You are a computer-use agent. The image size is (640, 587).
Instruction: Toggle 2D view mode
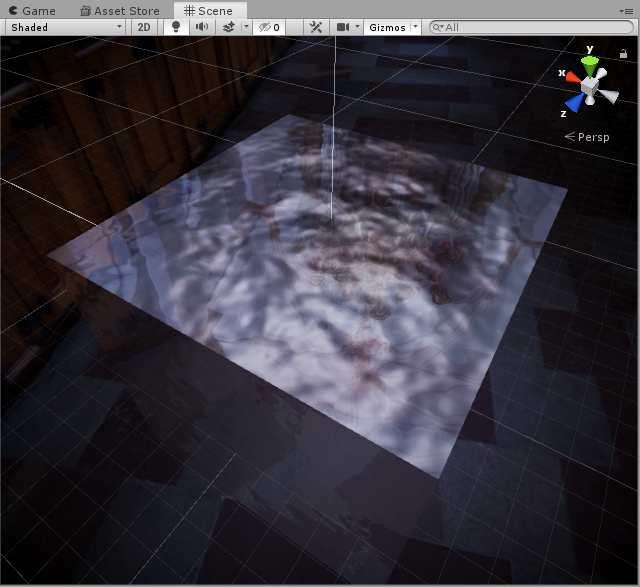(x=144, y=27)
